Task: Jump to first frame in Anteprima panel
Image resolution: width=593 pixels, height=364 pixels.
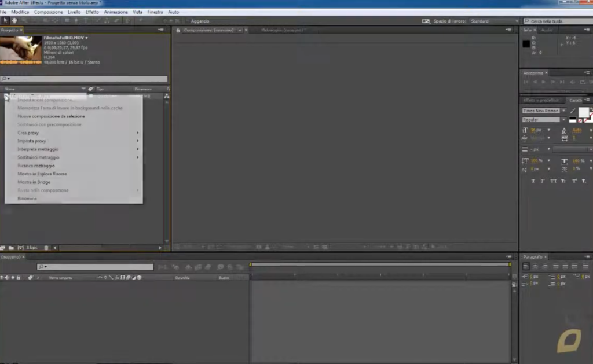Action: click(x=526, y=82)
